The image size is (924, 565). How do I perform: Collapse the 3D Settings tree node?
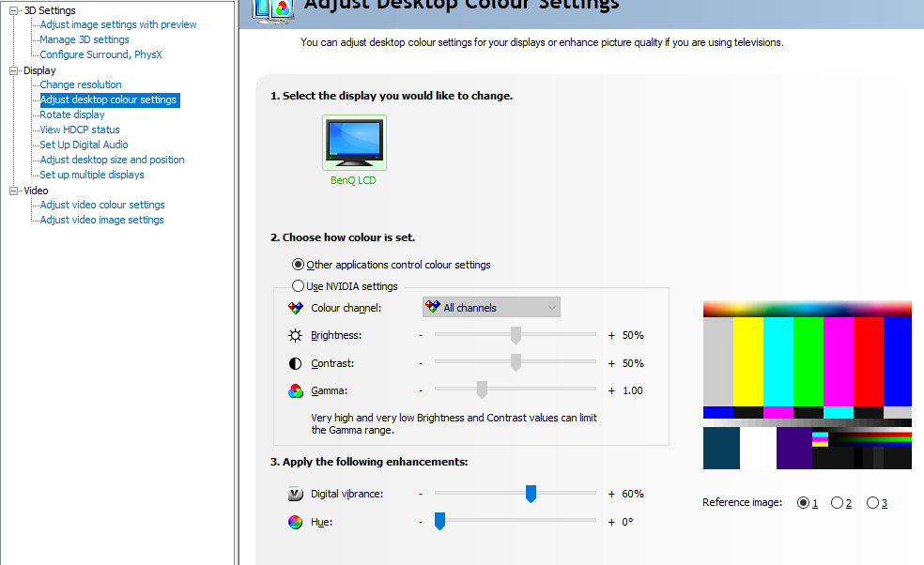pos(13,10)
